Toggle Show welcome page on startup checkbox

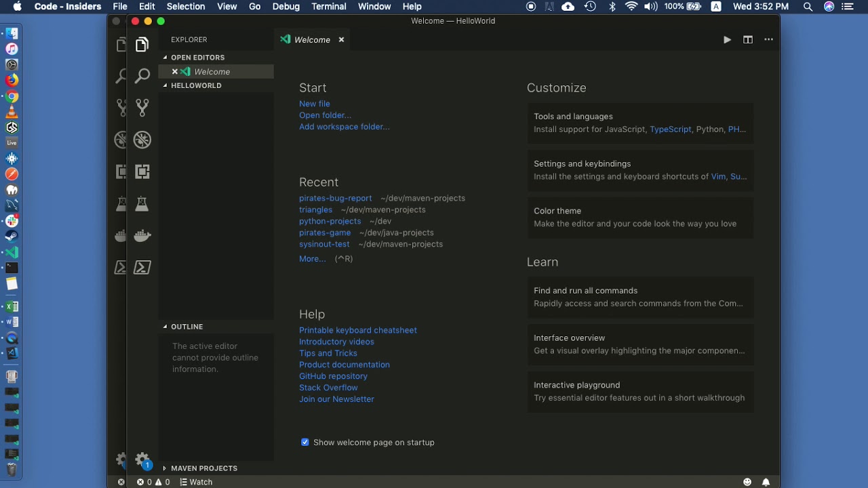click(x=305, y=443)
